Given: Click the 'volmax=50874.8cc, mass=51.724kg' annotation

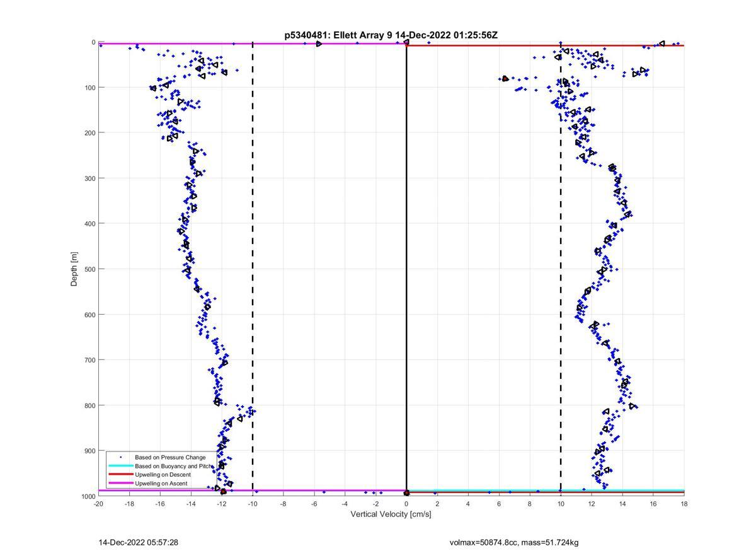Looking at the screenshot, I should [514, 542].
